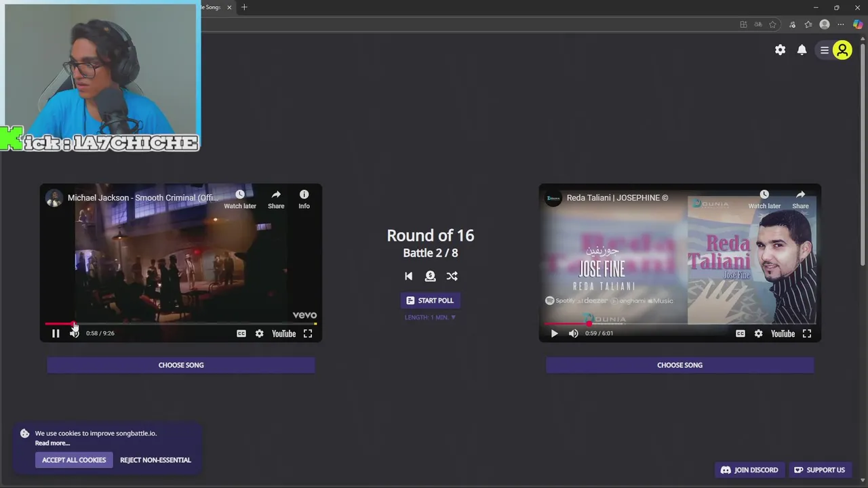Click the shuffle icon under Battle 2 / 8
868x488 pixels.
452,276
